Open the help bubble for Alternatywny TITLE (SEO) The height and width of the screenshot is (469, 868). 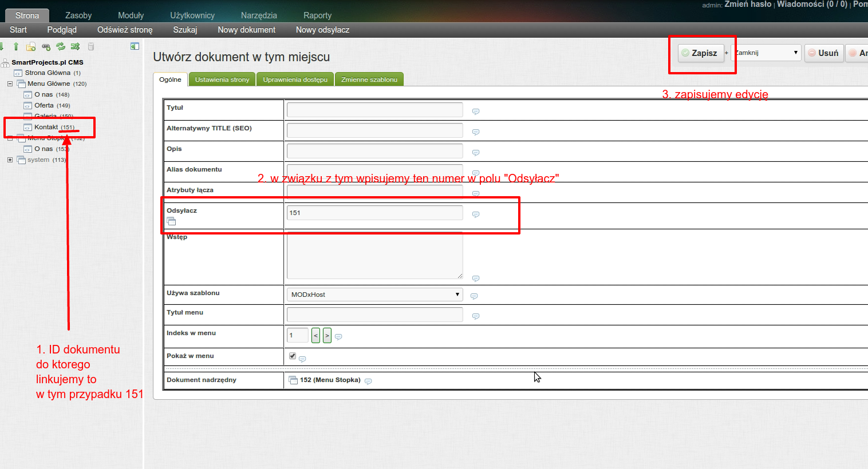point(475,132)
